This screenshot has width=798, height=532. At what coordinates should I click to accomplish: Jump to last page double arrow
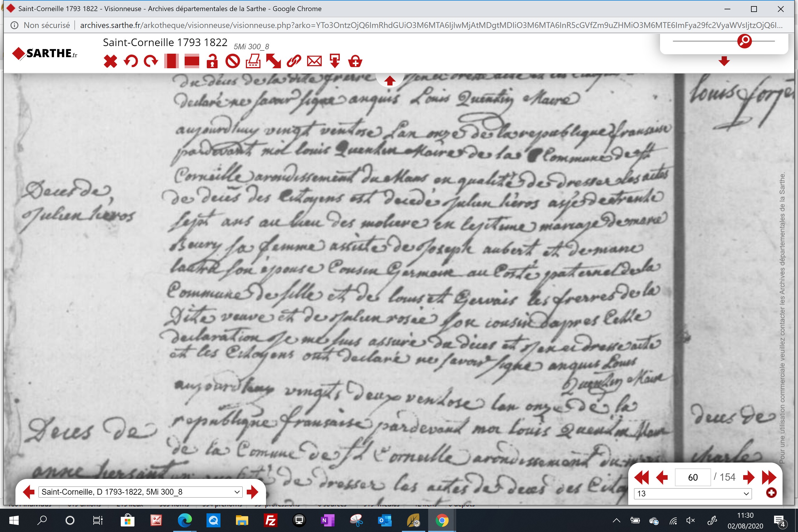769,477
